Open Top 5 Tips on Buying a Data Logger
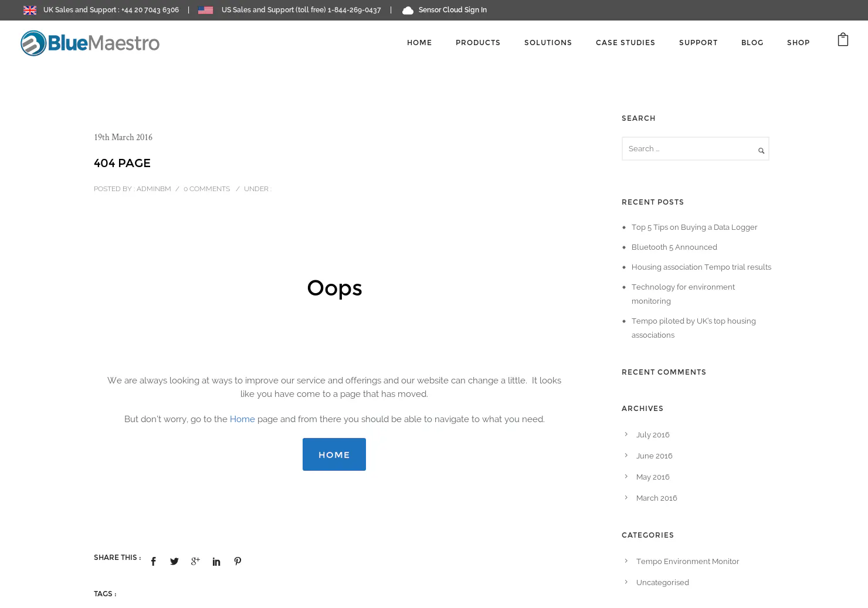The height and width of the screenshot is (608, 868). point(694,227)
